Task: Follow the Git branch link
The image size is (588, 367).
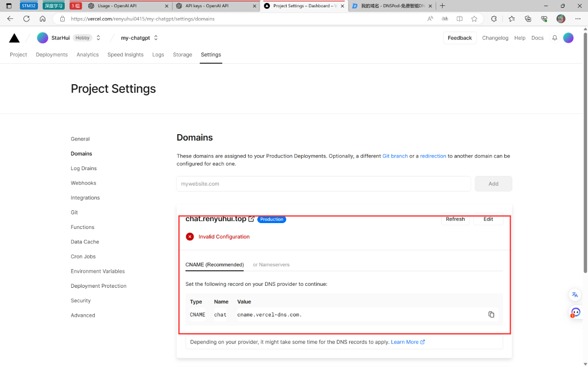Action: (395, 156)
